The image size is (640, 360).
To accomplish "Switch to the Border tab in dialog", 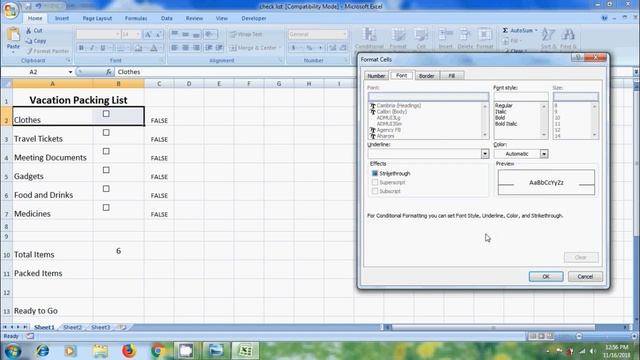I will [427, 76].
